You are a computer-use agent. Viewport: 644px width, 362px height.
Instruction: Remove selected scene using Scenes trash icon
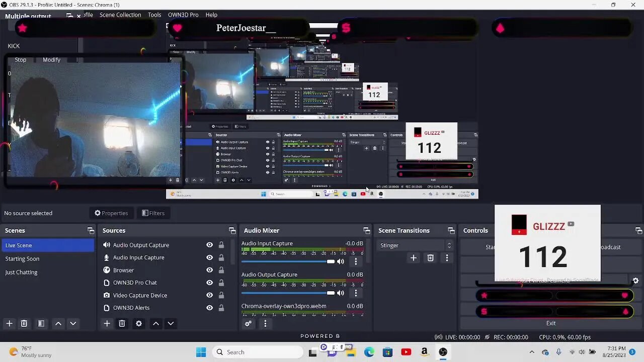tap(24, 324)
